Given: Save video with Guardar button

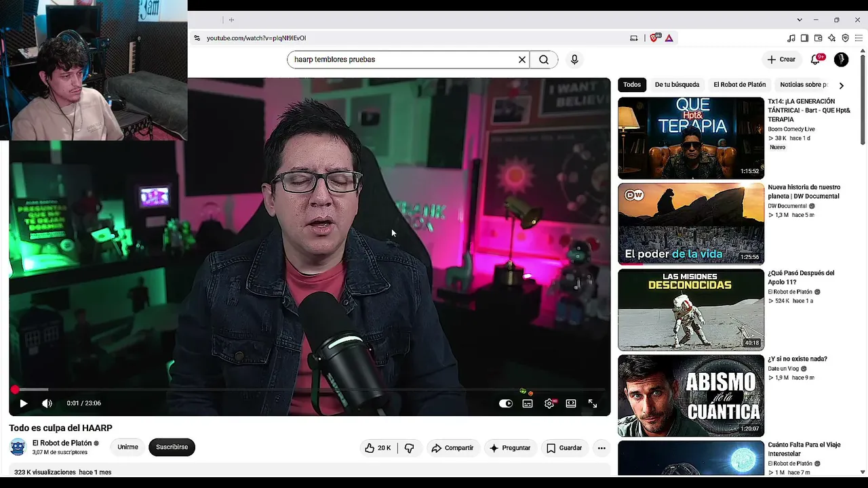Looking at the screenshot, I should coord(564,448).
